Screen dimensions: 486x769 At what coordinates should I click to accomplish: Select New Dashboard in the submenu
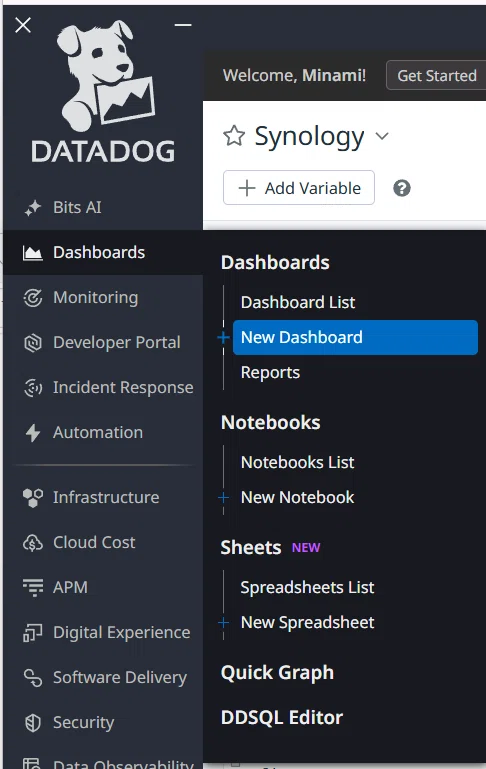click(355, 337)
